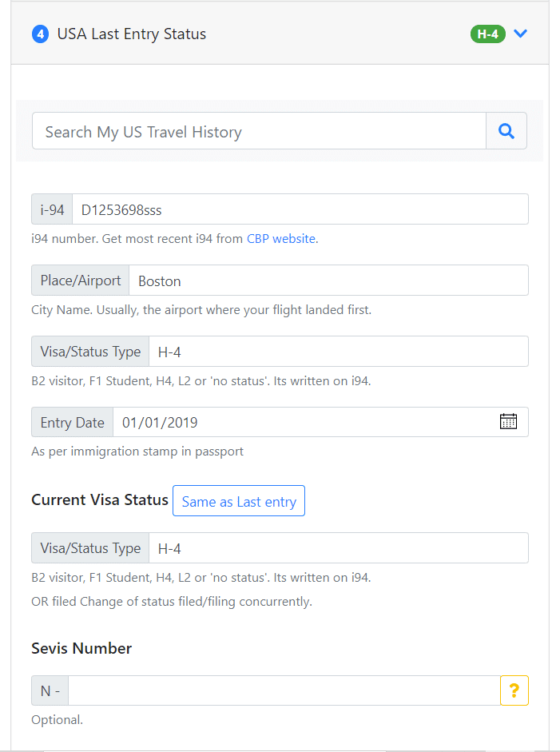Click the Visa/Status Type field label
The height and width of the screenshot is (752, 560).
click(x=89, y=351)
